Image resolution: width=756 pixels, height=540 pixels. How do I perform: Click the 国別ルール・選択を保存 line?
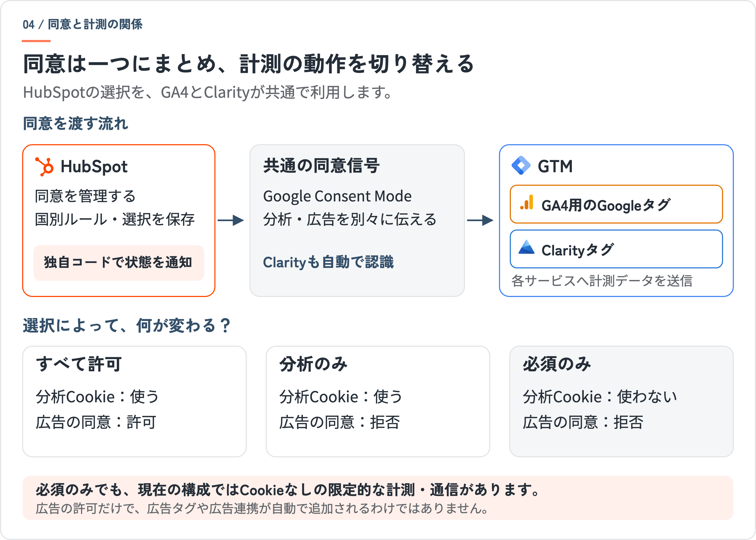(x=115, y=220)
